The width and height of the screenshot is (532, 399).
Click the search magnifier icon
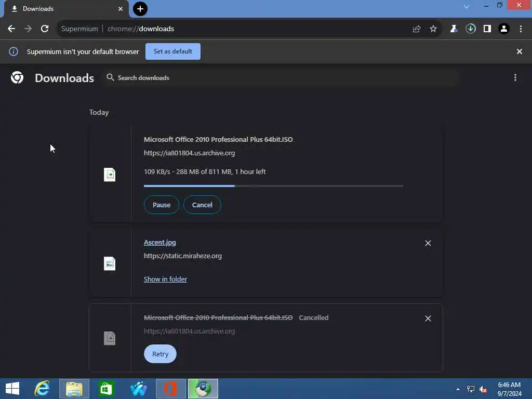pyautogui.click(x=110, y=77)
